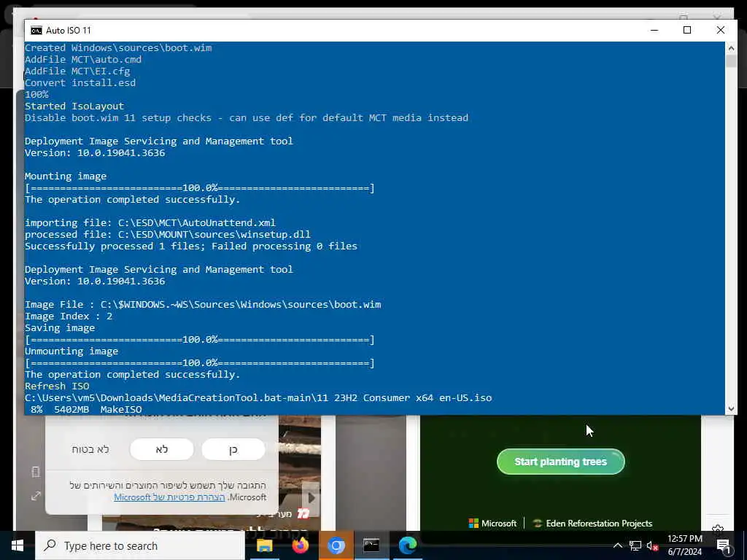Open Google Chrome from the taskbar
747x560 pixels.
tap(336, 545)
